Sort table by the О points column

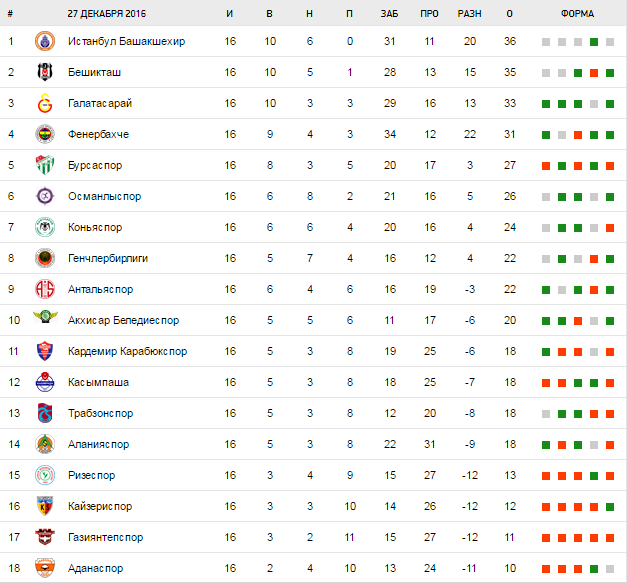pos(510,14)
